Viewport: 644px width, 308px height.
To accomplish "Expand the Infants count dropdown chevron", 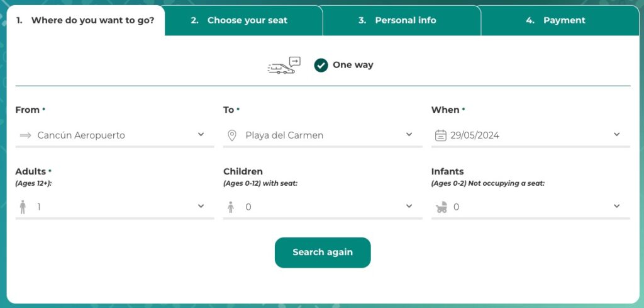I will [616, 206].
